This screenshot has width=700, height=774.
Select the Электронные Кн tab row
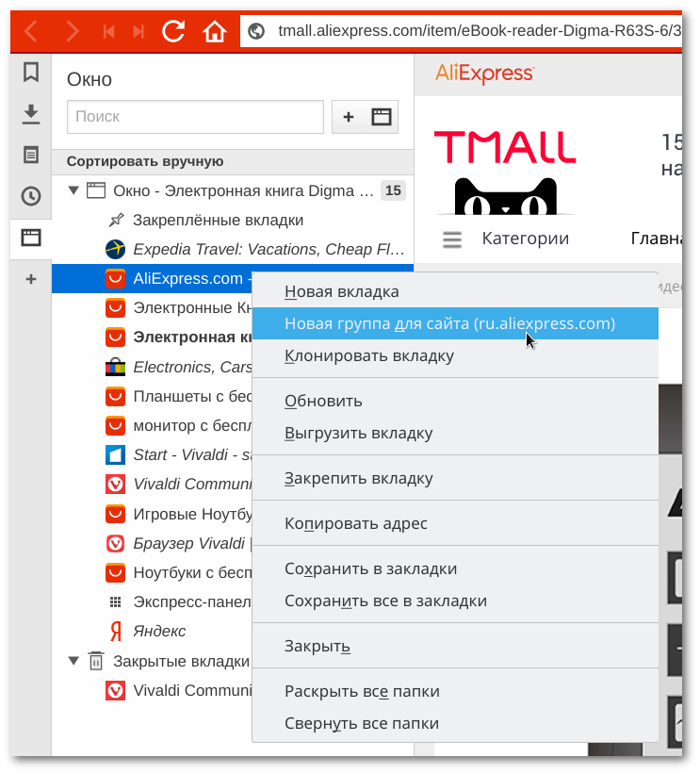[152, 308]
